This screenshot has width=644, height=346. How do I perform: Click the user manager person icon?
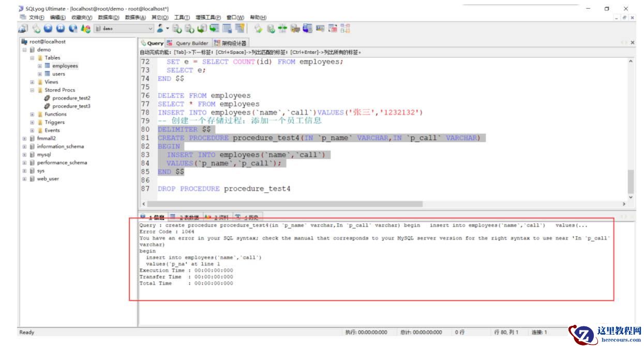pos(160,29)
